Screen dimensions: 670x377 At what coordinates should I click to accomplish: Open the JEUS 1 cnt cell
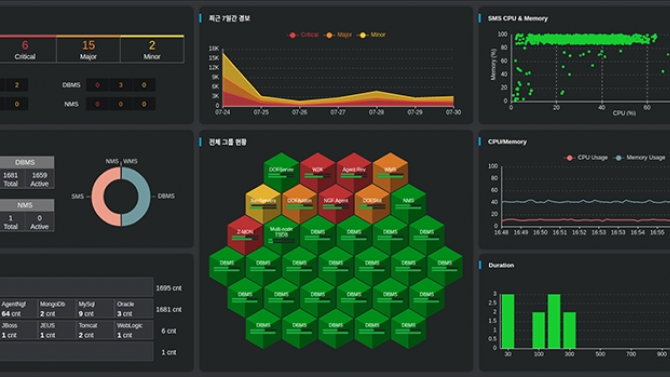point(57,330)
